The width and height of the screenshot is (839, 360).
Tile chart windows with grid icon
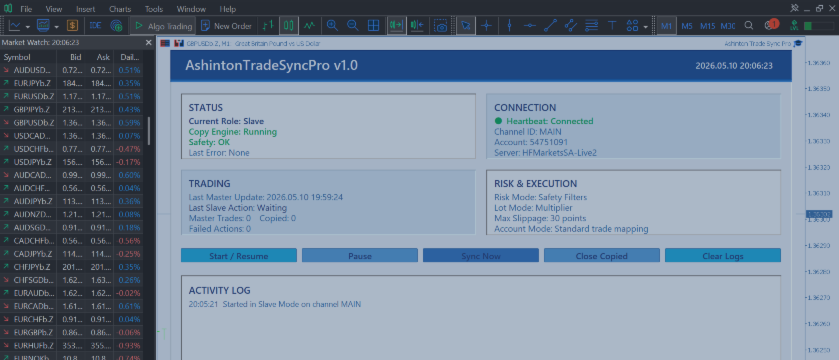(x=373, y=25)
